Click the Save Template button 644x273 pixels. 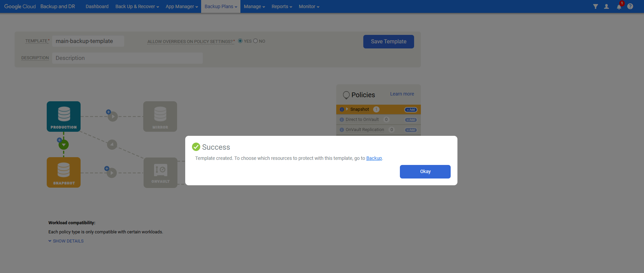tap(389, 42)
